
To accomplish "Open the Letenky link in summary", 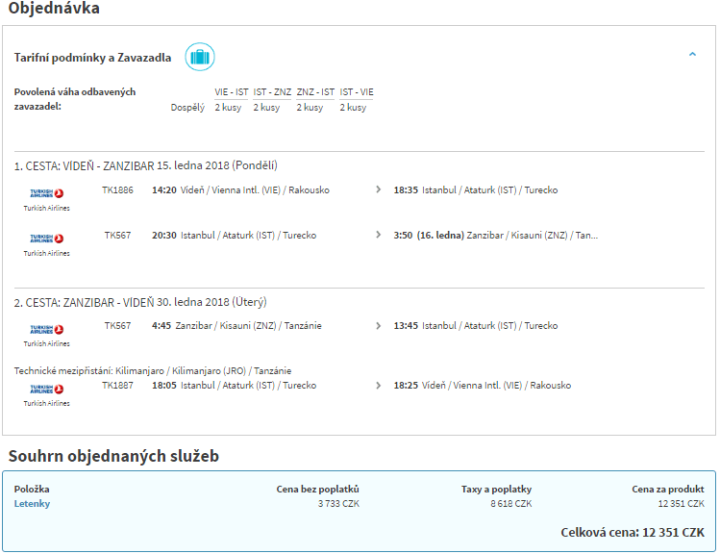I will coord(32,503).
